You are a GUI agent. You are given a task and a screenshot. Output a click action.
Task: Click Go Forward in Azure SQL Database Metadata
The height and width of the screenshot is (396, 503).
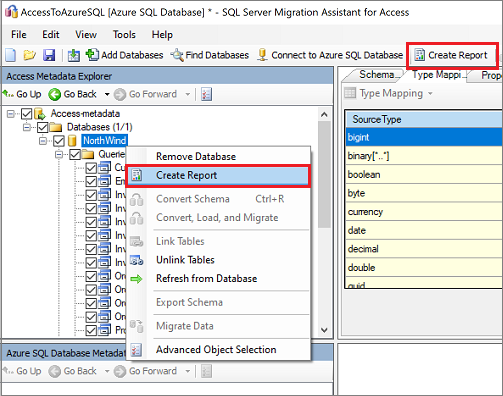coord(145,371)
